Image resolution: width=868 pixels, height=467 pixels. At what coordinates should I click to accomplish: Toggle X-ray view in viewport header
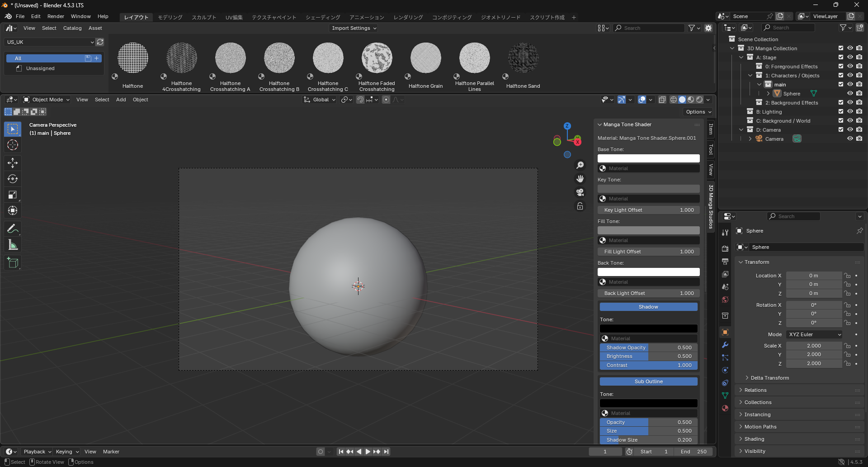coord(662,100)
